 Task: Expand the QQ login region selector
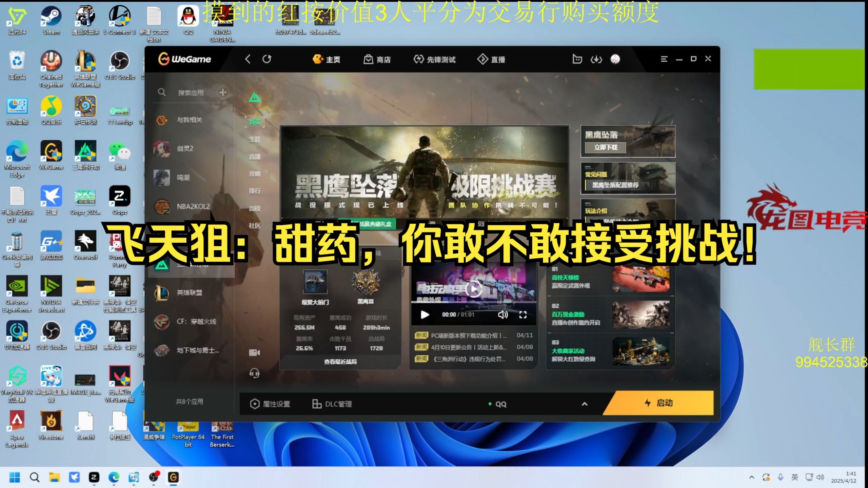click(585, 404)
